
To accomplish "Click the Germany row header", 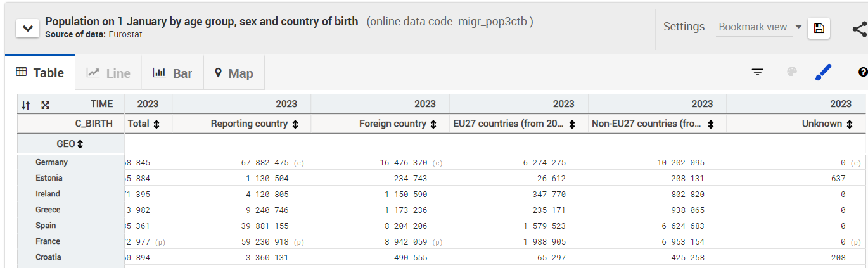I will [52, 162].
